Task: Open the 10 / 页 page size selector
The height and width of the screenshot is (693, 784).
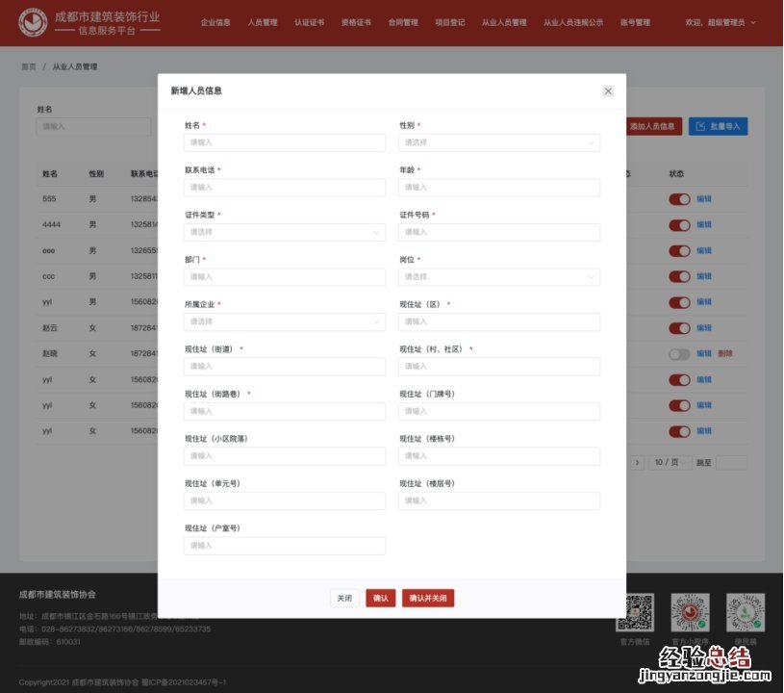Action: [670, 463]
